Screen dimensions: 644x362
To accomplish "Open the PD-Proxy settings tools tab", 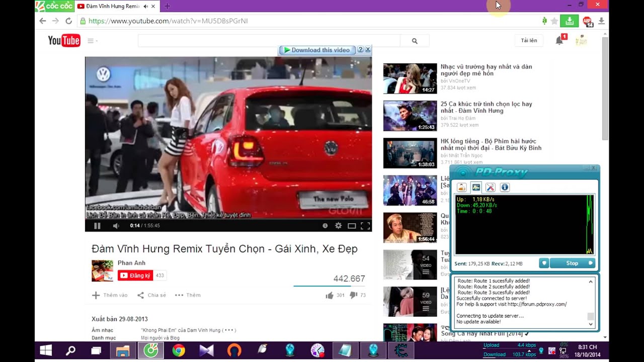I will tap(491, 188).
